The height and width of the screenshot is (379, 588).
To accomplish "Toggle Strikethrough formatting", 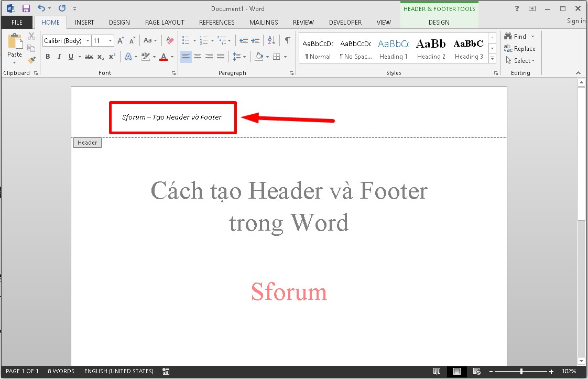I will tap(89, 57).
